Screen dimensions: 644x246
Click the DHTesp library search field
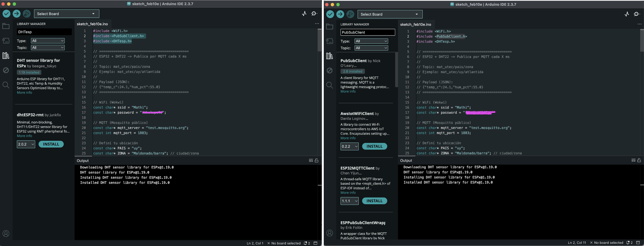click(x=44, y=32)
